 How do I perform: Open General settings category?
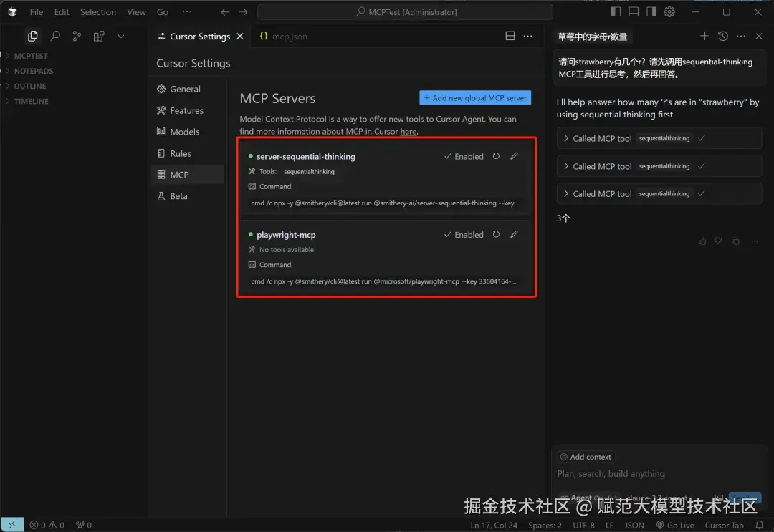[188, 89]
